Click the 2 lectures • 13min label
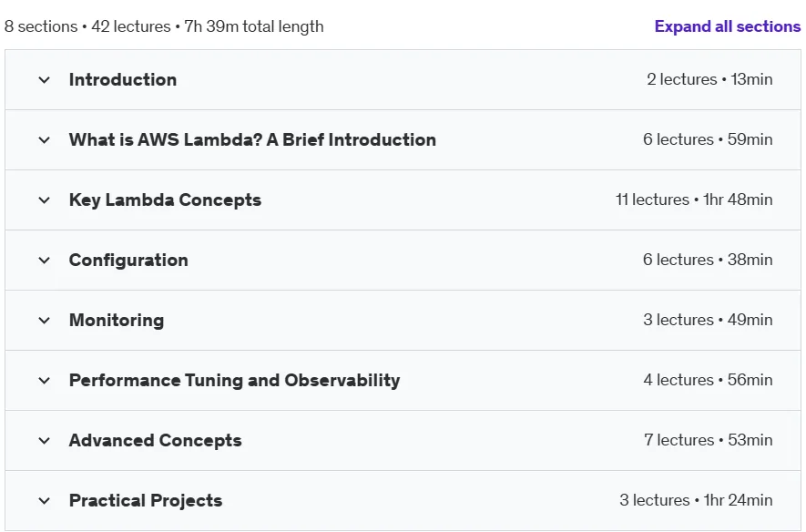The image size is (806, 532). 709,79
